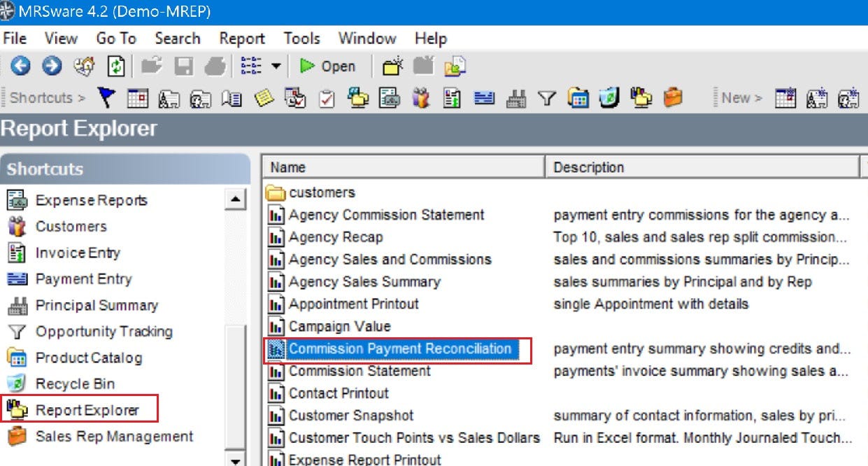Open the Search menu
The height and width of the screenshot is (466, 868).
[178, 38]
